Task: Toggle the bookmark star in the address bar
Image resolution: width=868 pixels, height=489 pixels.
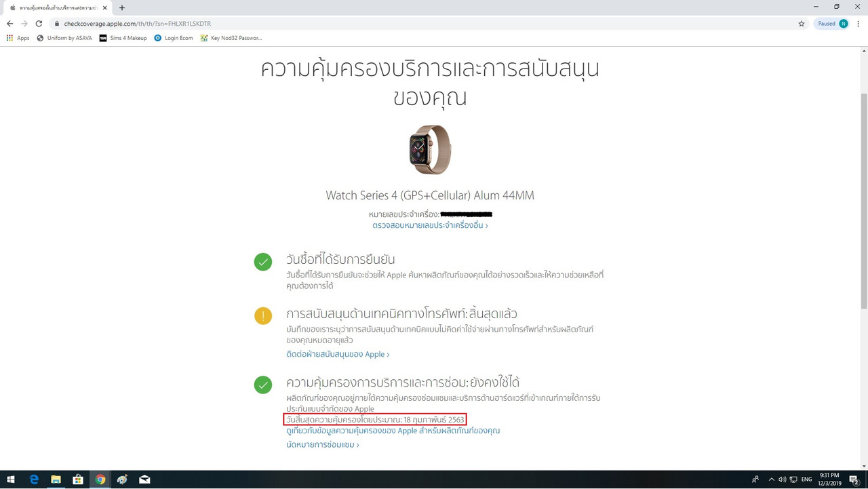Action: pos(801,22)
